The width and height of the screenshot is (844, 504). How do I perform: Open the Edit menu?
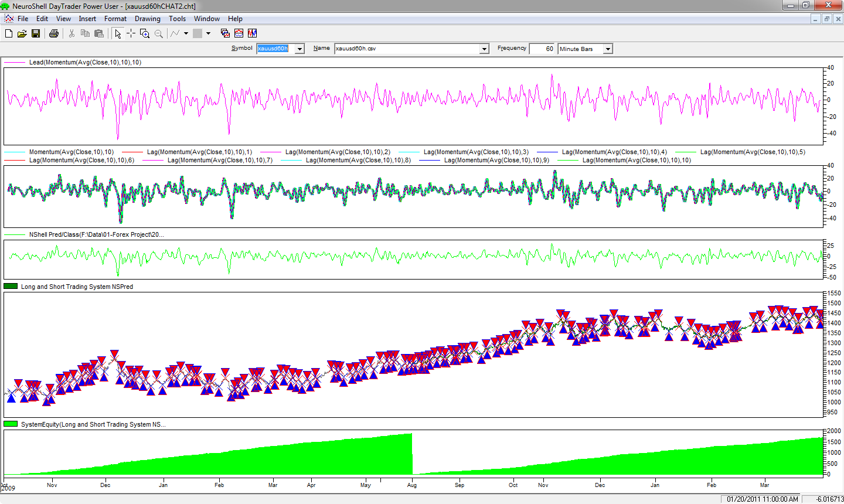(x=42, y=19)
